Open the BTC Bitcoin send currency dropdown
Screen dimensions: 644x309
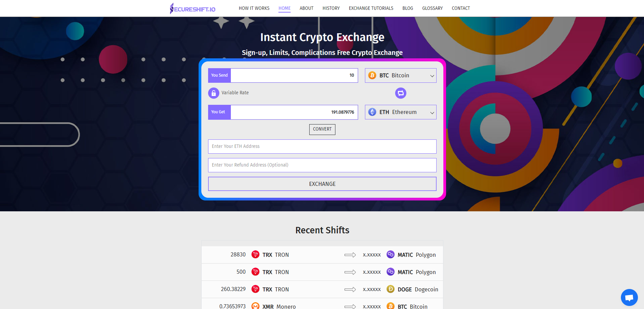[401, 75]
